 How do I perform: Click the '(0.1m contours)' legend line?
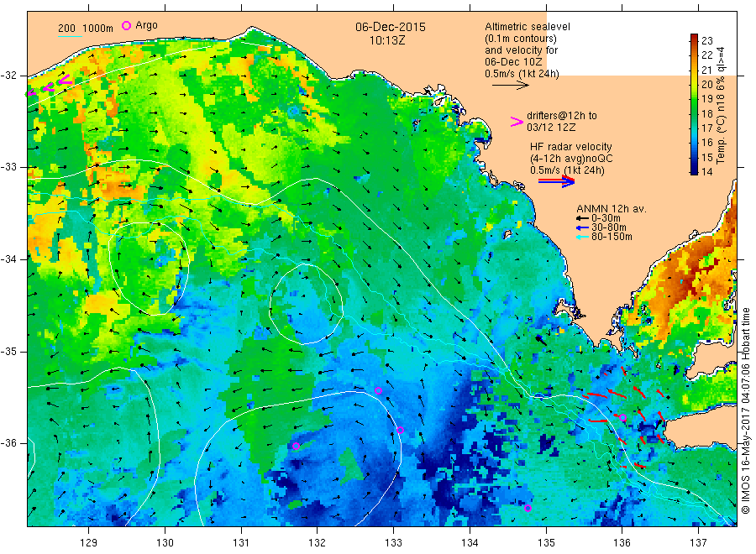pyautogui.click(x=521, y=39)
